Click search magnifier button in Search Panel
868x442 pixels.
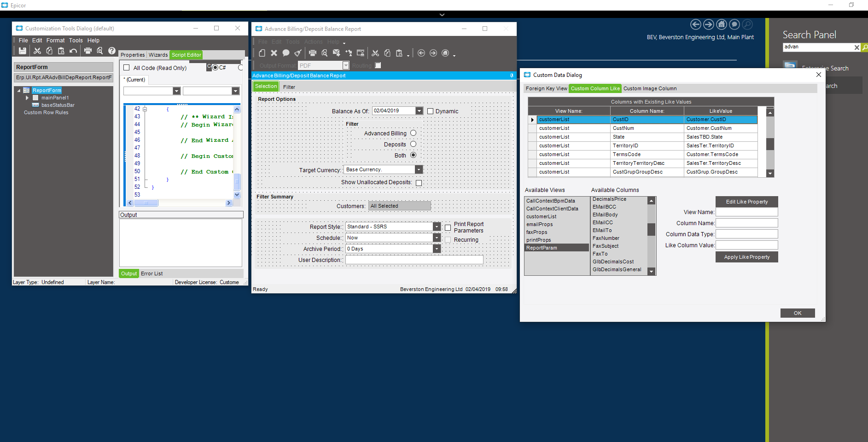pyautogui.click(x=865, y=47)
